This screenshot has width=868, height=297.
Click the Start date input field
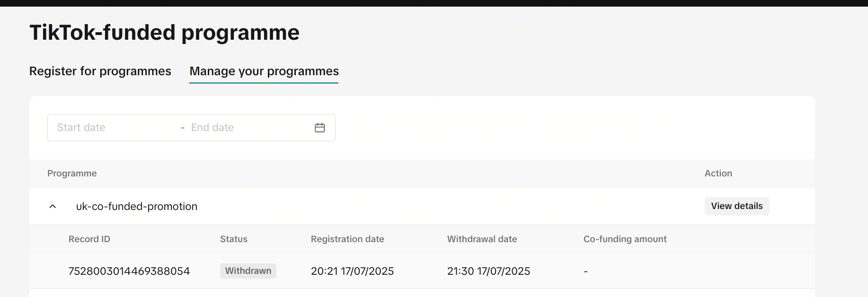114,128
